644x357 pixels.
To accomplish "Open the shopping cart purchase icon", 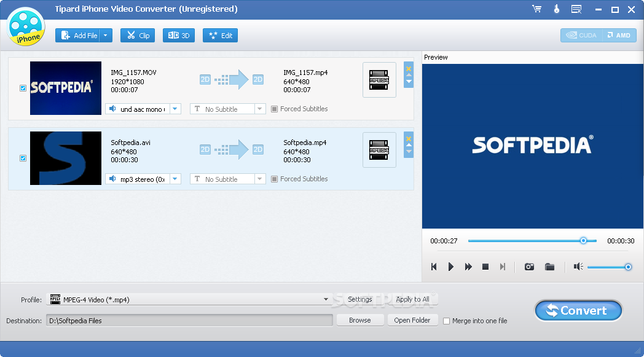I will pyautogui.click(x=537, y=9).
